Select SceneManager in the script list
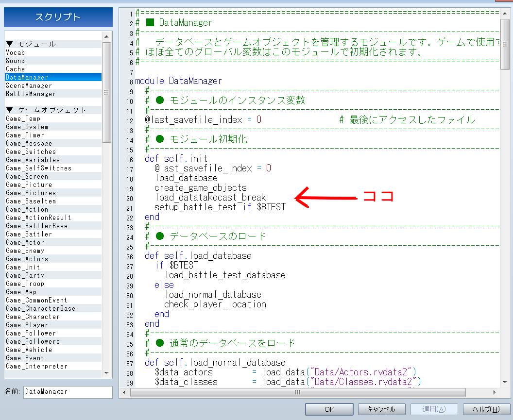513x420 pixels. pos(53,85)
